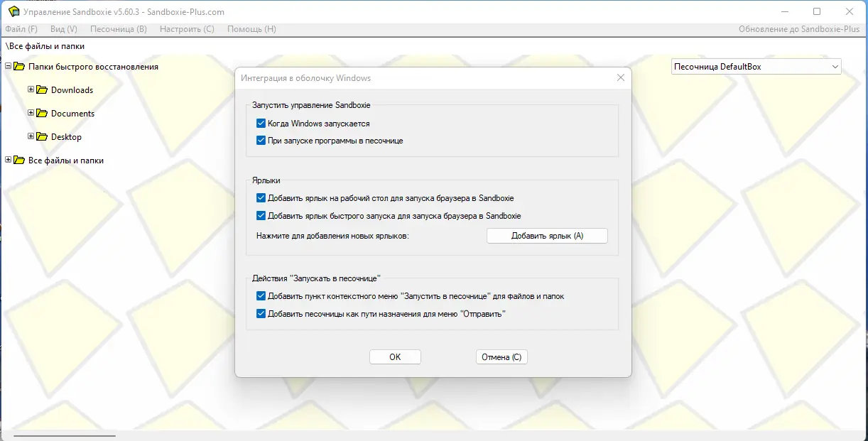Collapse 'Папки быстрого восстановления' tree node
Screen dimensions: 868x441
pos(8,66)
